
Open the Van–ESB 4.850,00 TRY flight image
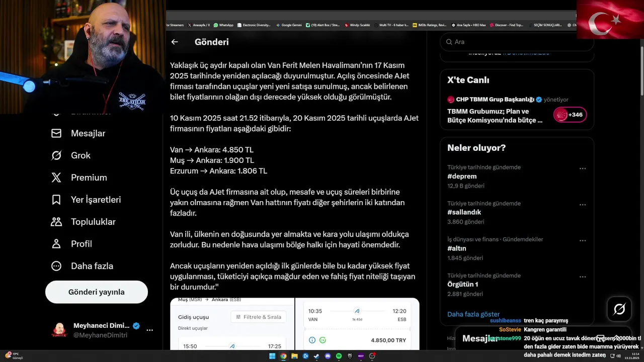[x=357, y=324]
